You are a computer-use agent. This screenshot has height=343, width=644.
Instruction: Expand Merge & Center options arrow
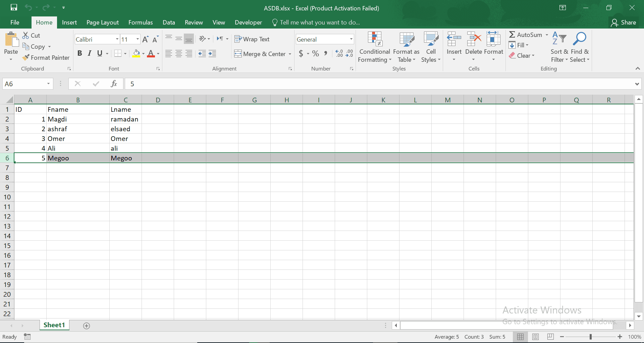point(290,54)
